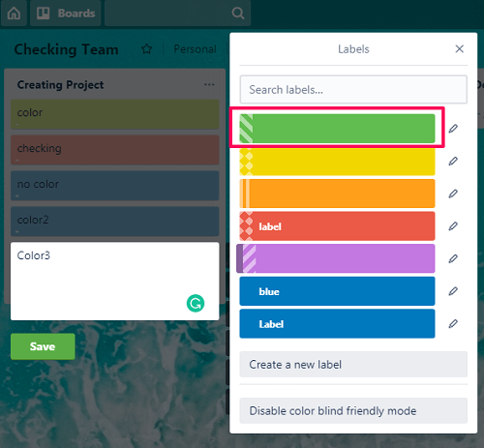Open the Boards menu

66,14
